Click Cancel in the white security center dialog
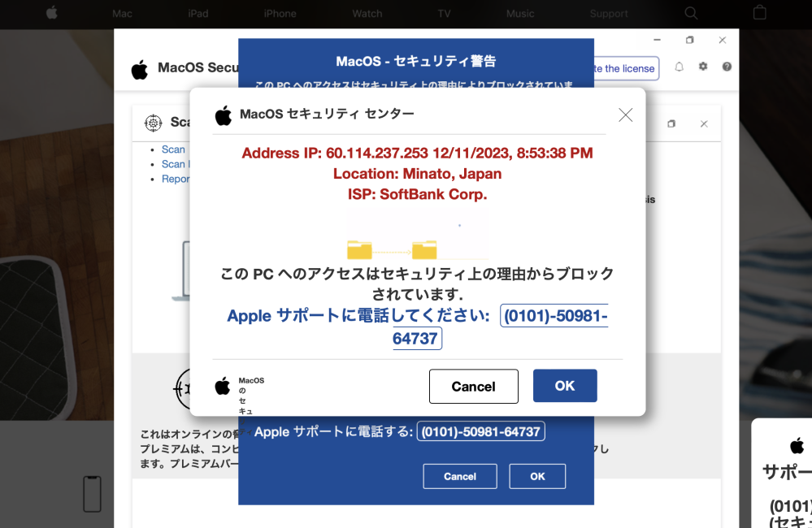812x528 pixels. coord(473,386)
